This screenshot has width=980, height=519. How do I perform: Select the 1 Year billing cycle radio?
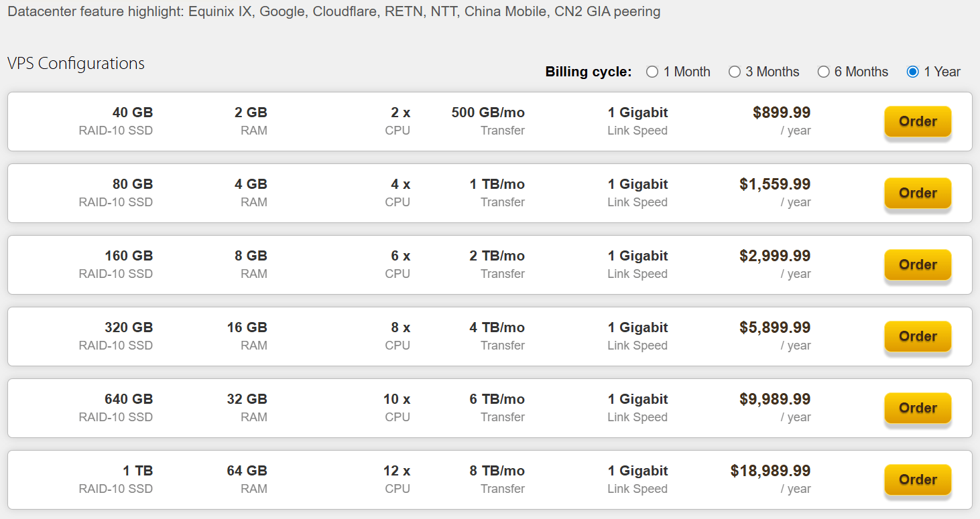tap(912, 72)
